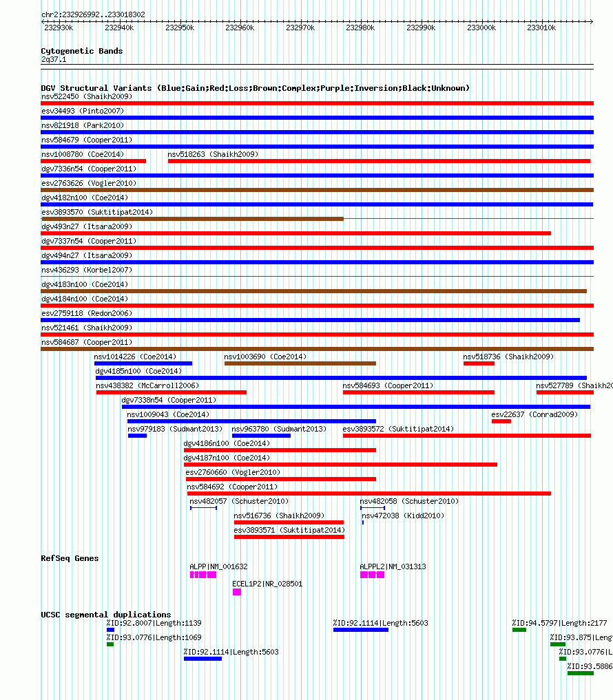Select the esv34493 (Pinto2007) blue gain bar
This screenshot has width=613, height=700.
[318, 118]
